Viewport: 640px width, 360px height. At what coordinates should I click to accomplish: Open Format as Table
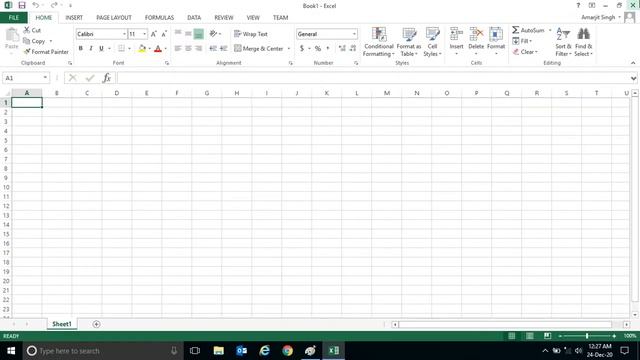pos(409,42)
